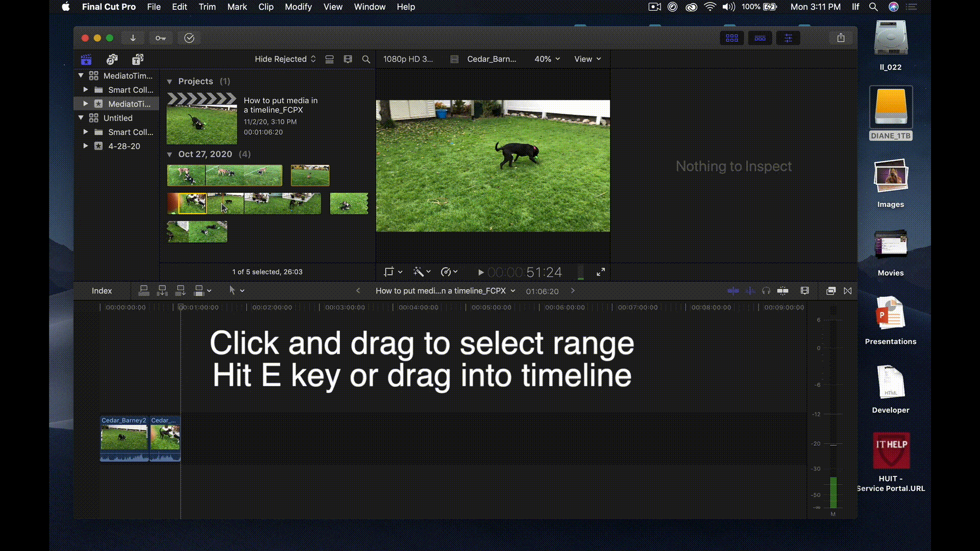980x551 pixels.
Task: Open the Modify menu
Action: pos(298,7)
